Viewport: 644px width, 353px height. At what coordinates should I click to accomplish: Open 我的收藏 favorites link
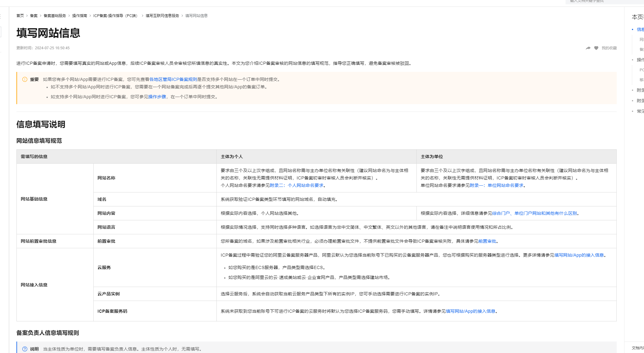609,48
